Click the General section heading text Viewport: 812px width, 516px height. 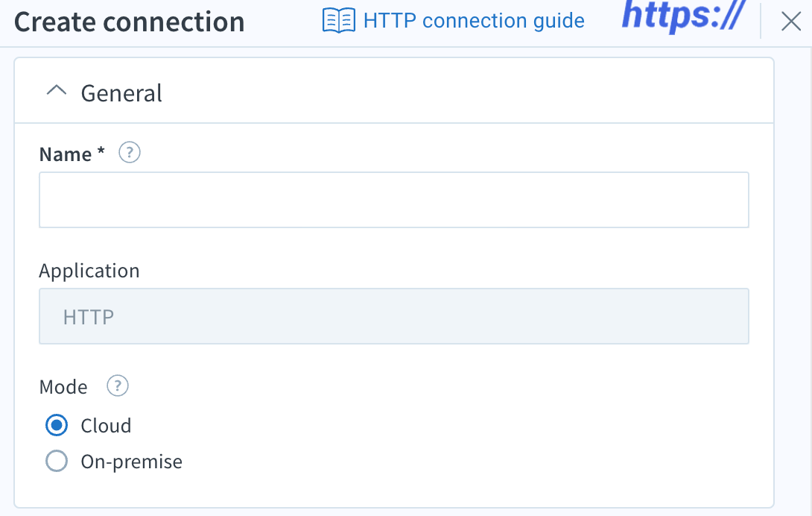(121, 93)
